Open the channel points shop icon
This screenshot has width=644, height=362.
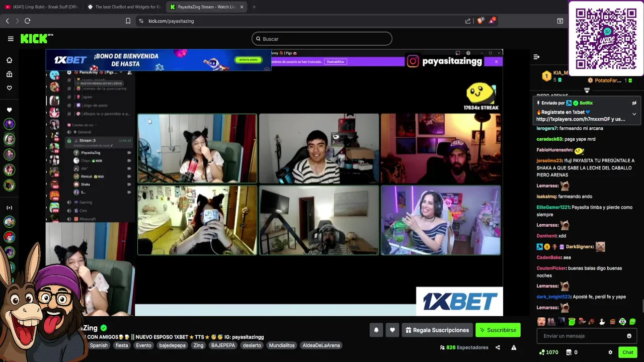pos(569,352)
